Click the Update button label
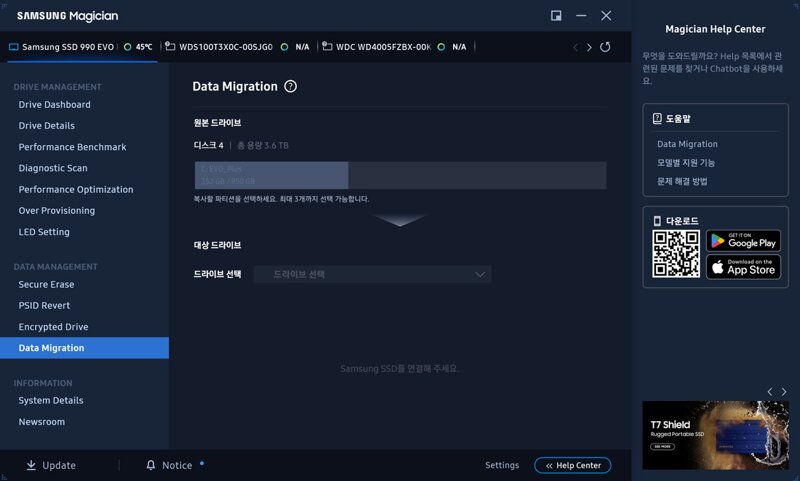This screenshot has width=800, height=481. (x=59, y=465)
